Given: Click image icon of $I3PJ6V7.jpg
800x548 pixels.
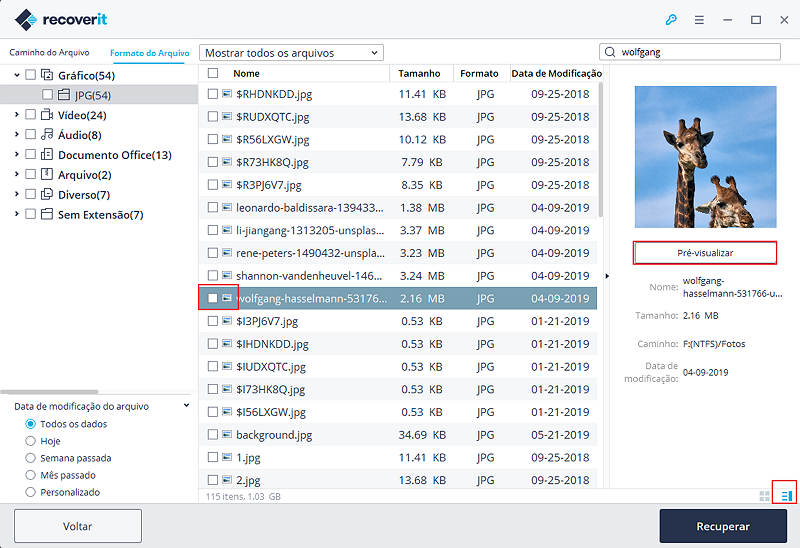Looking at the screenshot, I should click(227, 321).
